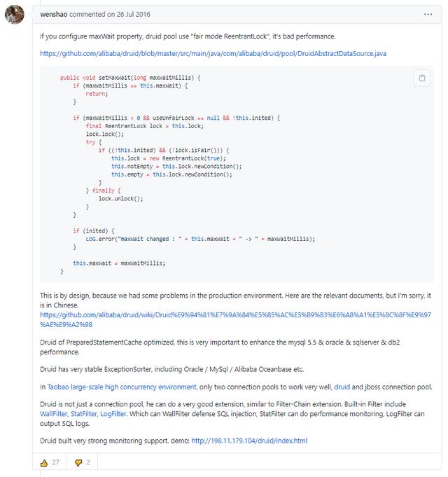Open the wenshao username link
The width and height of the screenshot is (448, 477).
click(x=55, y=14)
